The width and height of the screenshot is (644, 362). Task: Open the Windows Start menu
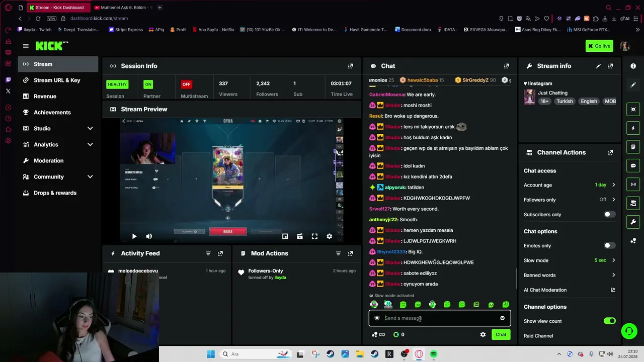211,354
